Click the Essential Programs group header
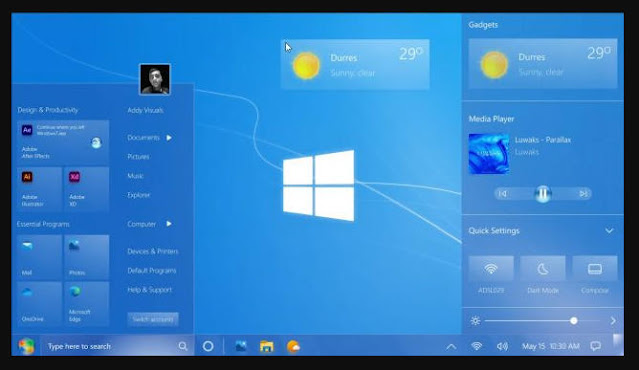 (43, 224)
